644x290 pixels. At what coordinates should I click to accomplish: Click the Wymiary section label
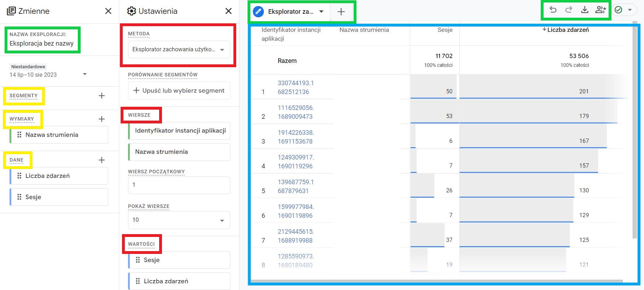(22, 119)
